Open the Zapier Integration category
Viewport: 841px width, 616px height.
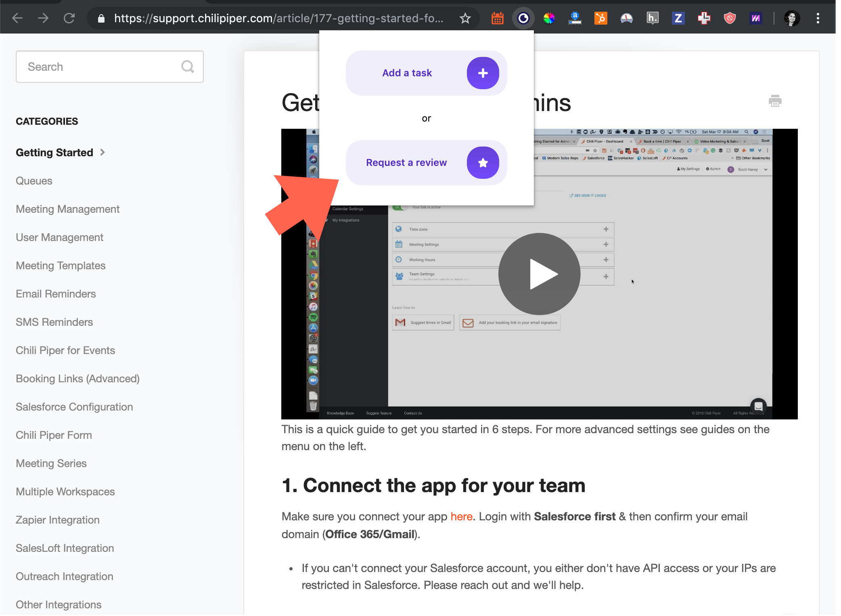(x=58, y=520)
